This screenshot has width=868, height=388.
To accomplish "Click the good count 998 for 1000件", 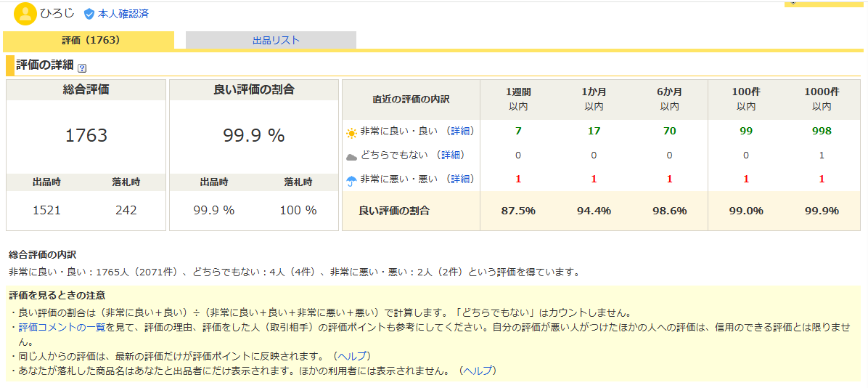I will tap(822, 132).
